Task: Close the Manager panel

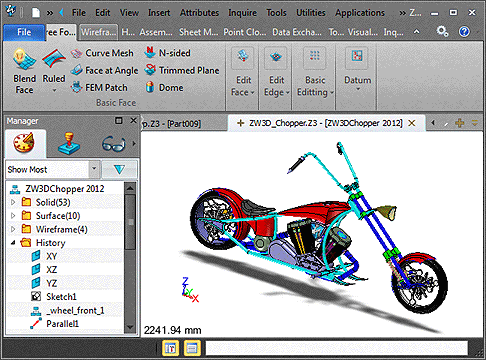Action: [x=133, y=120]
